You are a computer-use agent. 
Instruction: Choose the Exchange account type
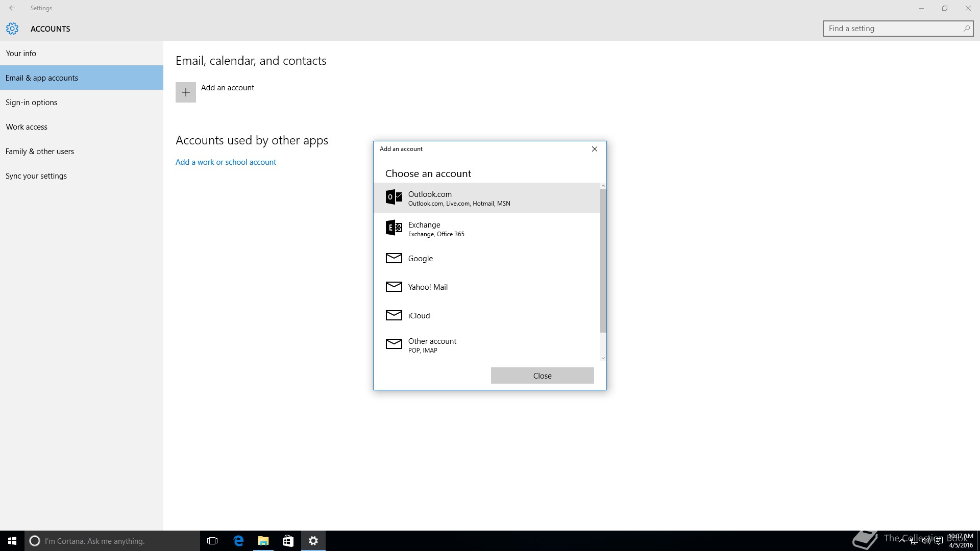(x=487, y=229)
